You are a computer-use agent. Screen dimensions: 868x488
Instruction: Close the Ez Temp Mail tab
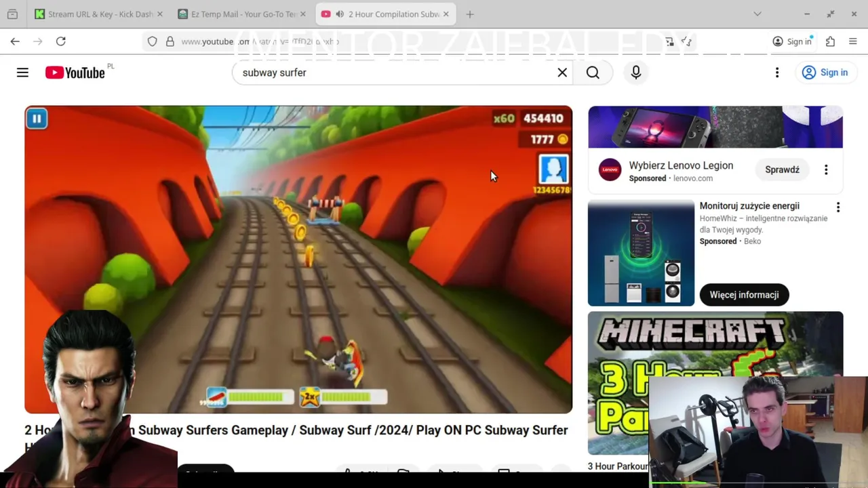pos(302,14)
